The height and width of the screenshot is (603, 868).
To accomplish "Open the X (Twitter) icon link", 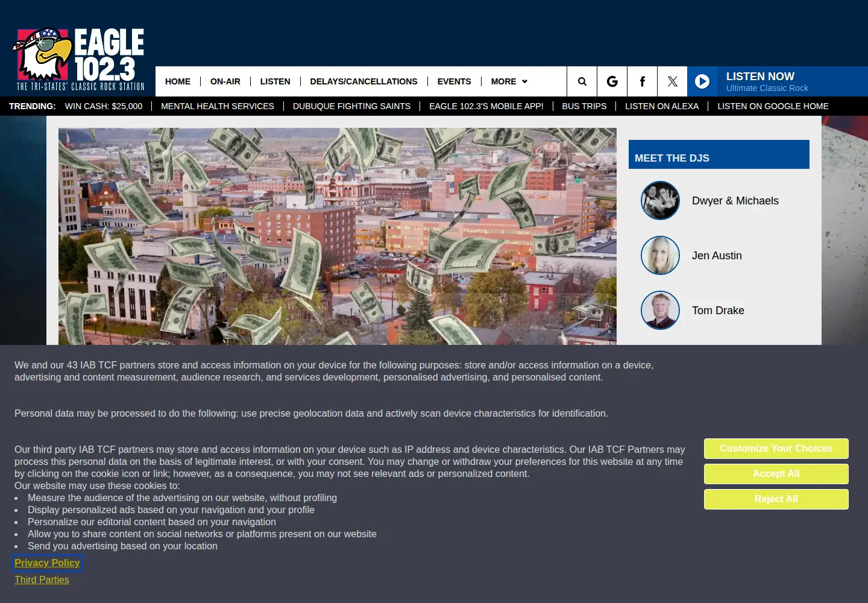I will [672, 81].
